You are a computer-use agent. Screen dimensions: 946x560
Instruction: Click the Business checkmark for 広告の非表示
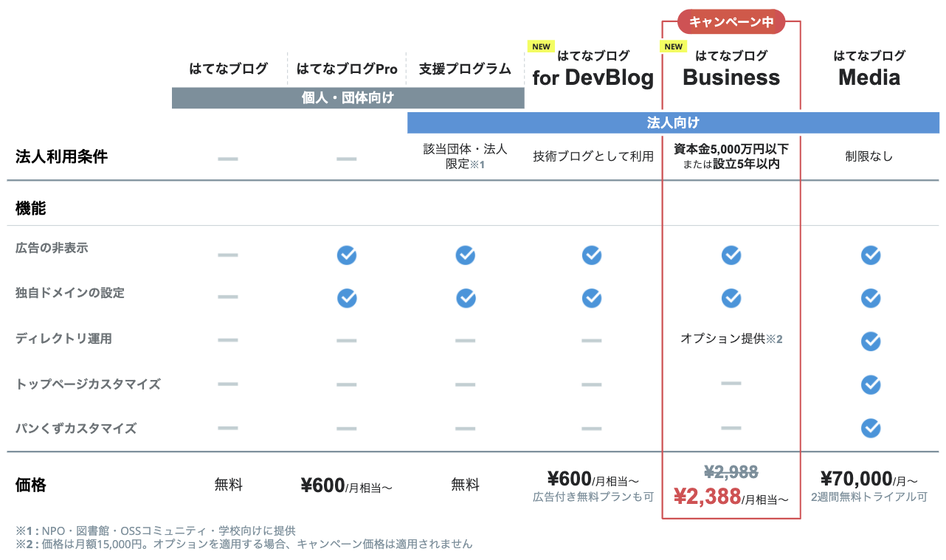click(731, 255)
